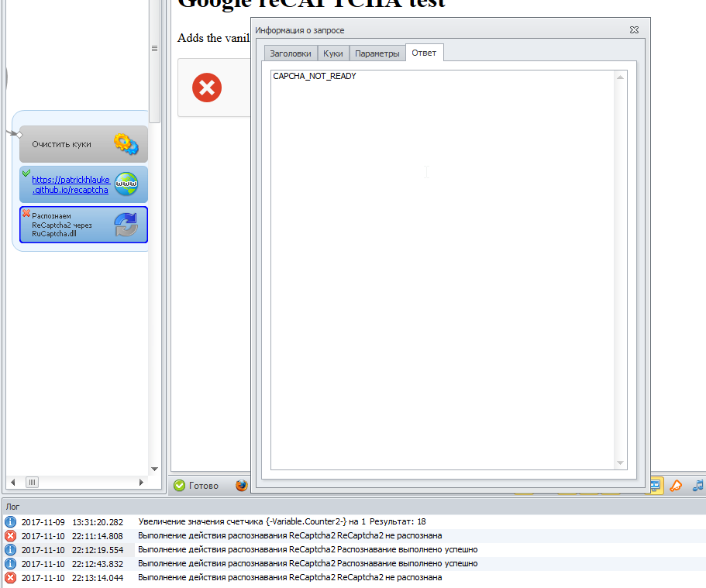Click error icon of 22:13:14.044 log entry

pyautogui.click(x=10, y=578)
